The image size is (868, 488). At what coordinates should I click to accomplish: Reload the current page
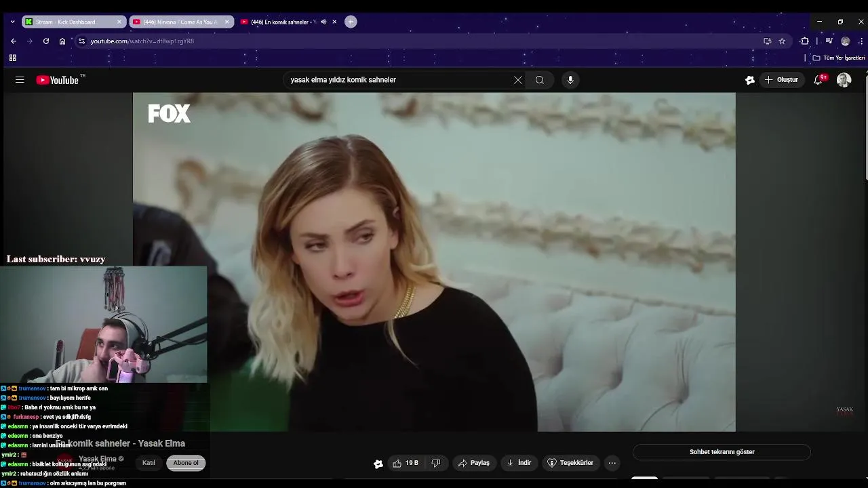[46, 41]
